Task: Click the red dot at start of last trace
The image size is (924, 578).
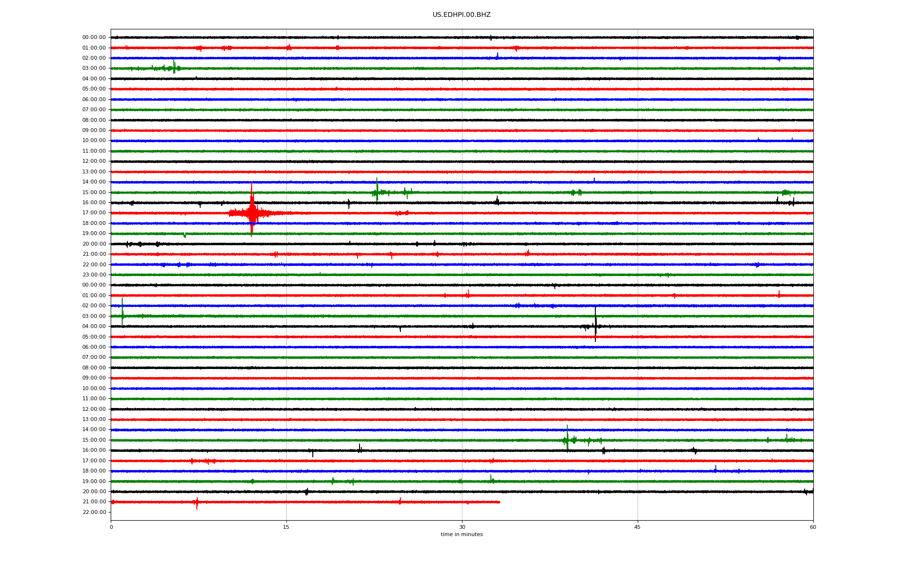Action: (x=113, y=502)
